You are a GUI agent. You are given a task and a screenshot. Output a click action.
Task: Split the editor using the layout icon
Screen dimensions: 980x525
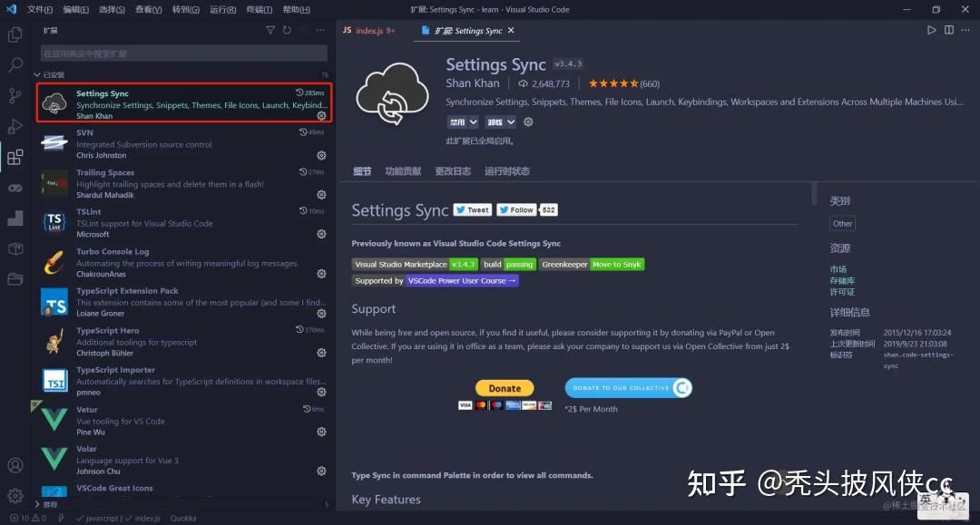point(949,30)
